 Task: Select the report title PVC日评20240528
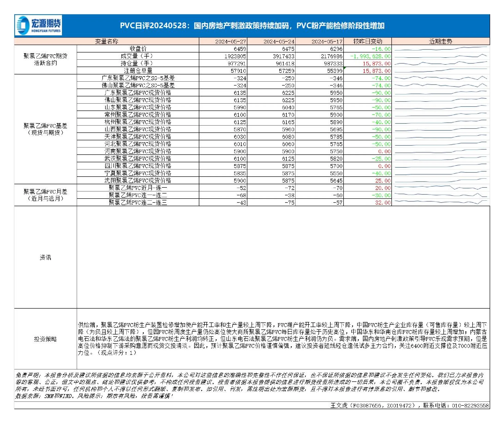153,26
